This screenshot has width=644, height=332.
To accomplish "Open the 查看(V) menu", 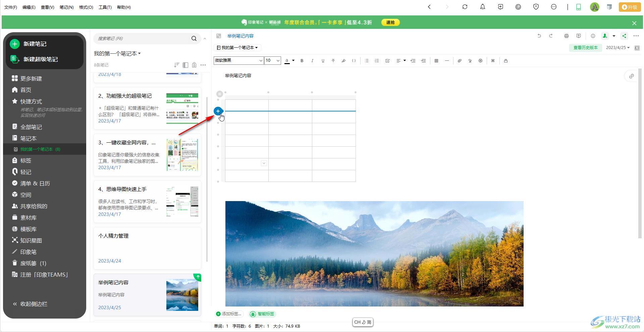I will [x=47, y=7].
